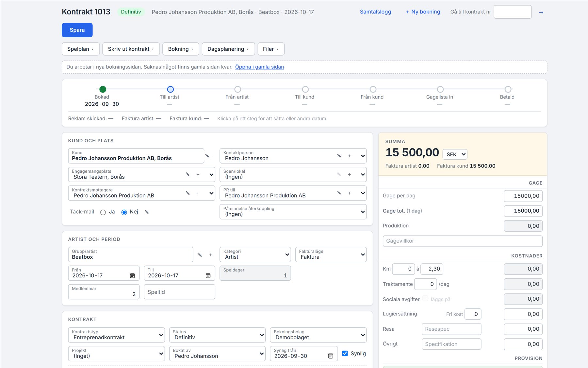
Task: Open the Kategori dropdown
Action: point(255,254)
